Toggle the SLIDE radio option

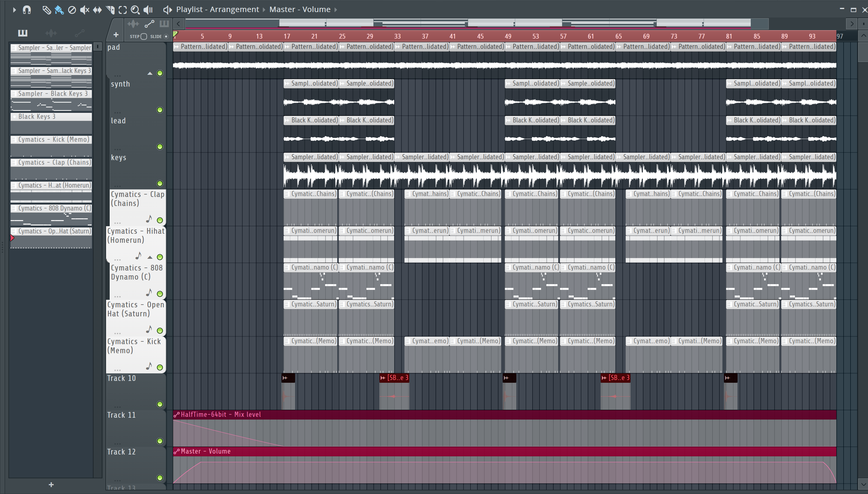tap(166, 37)
